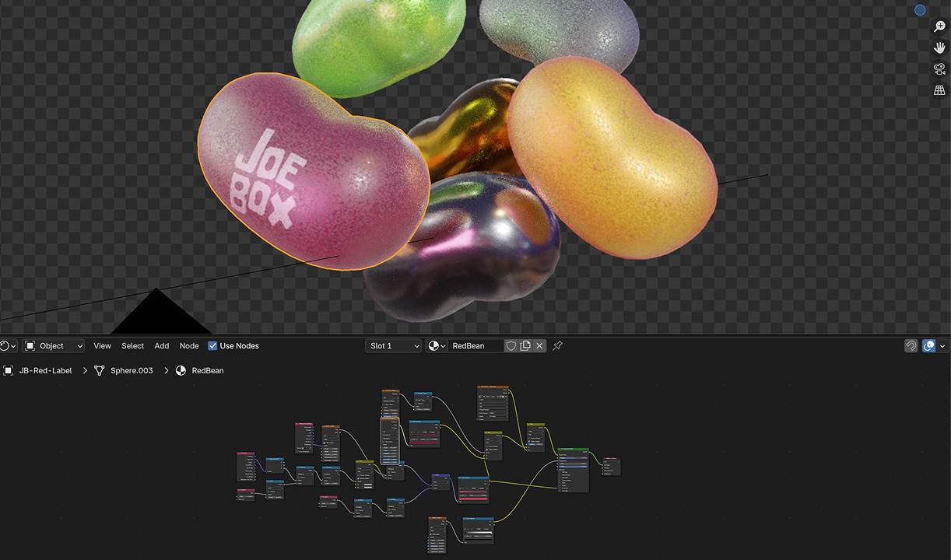Click the RedBean material name field
The height and width of the screenshot is (560, 951).
pyautogui.click(x=475, y=346)
